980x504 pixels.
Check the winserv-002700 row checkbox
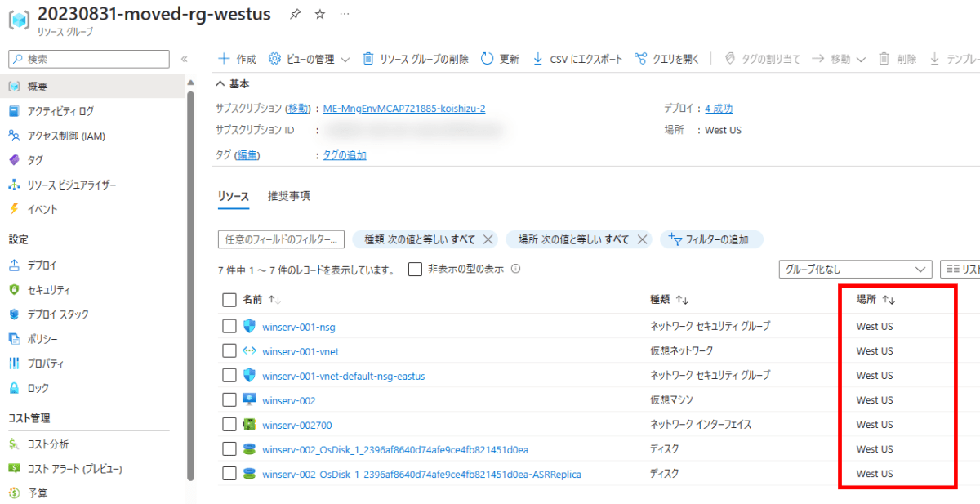pos(229,425)
